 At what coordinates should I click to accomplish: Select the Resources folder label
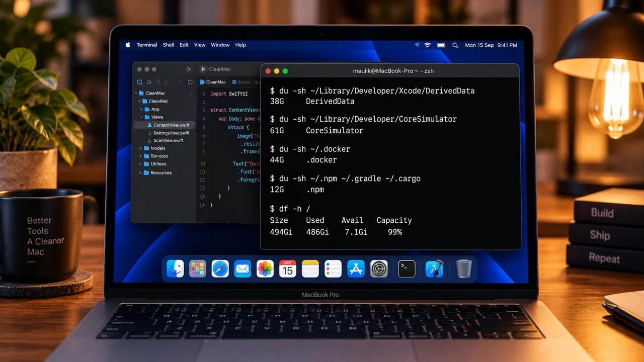coord(161,172)
